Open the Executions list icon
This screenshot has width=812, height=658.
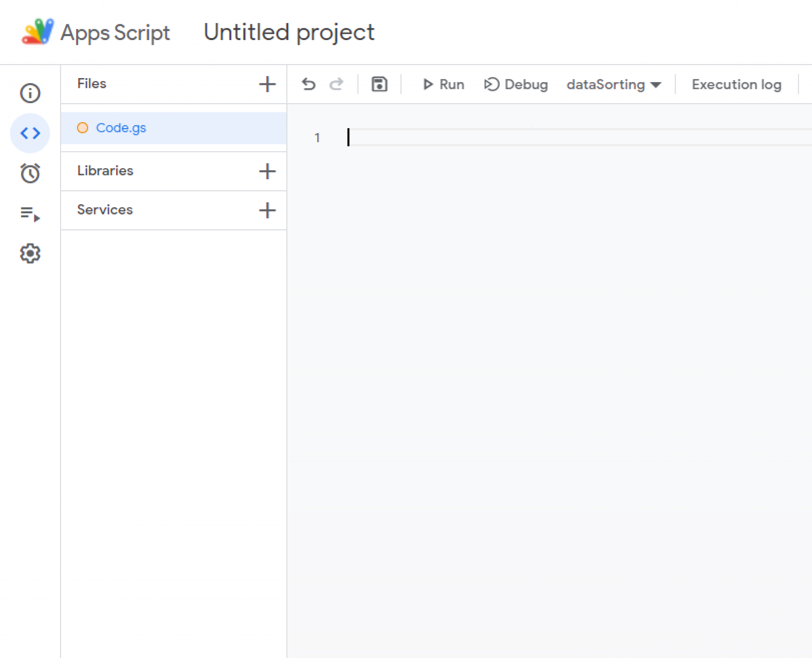click(x=30, y=214)
